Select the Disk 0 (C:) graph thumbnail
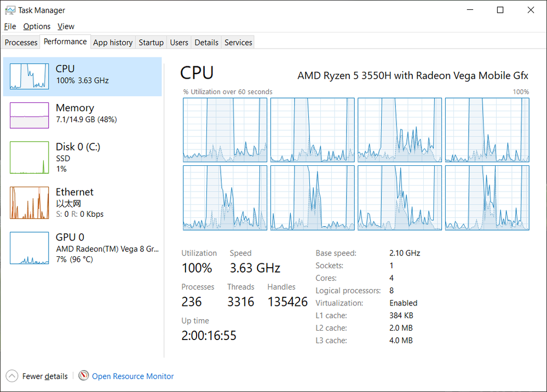The image size is (547, 392). coord(30,157)
